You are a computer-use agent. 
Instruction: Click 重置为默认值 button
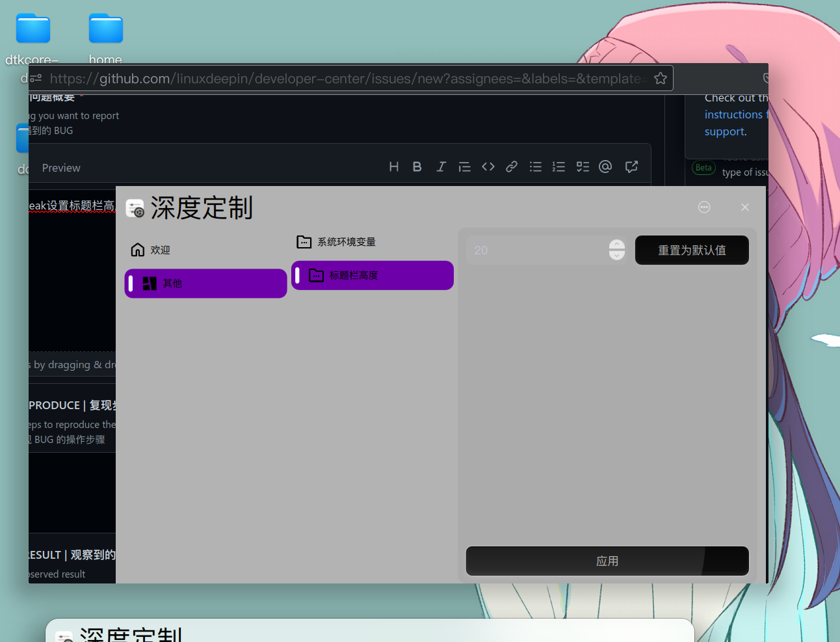(692, 250)
